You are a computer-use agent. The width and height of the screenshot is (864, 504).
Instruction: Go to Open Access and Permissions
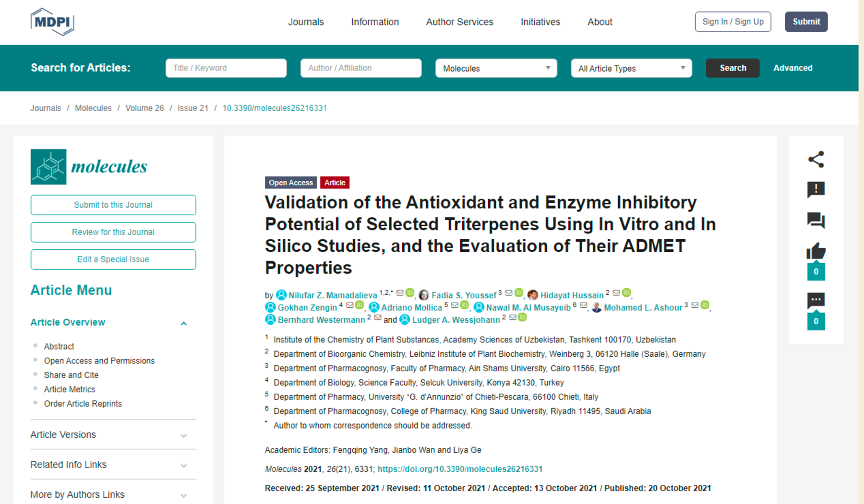pyautogui.click(x=99, y=361)
